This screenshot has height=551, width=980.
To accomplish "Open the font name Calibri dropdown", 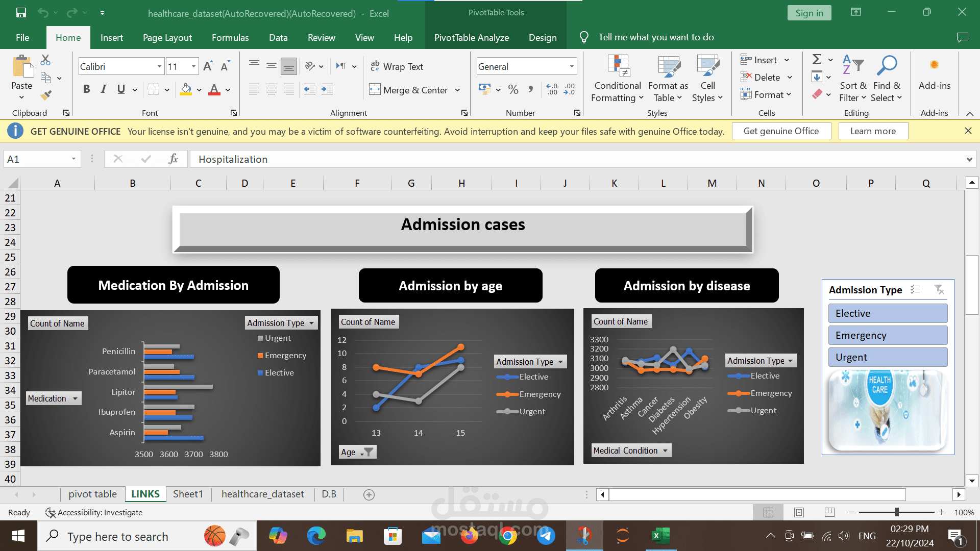I will 159,66.
